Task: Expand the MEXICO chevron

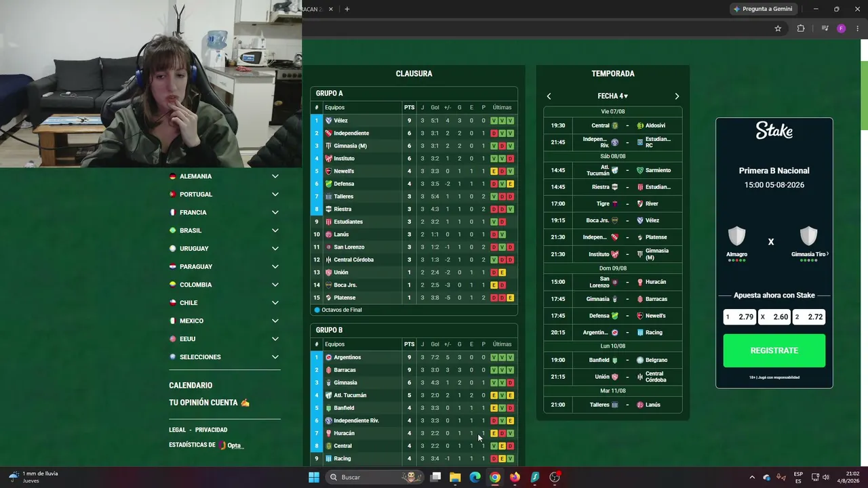Action: click(x=275, y=321)
